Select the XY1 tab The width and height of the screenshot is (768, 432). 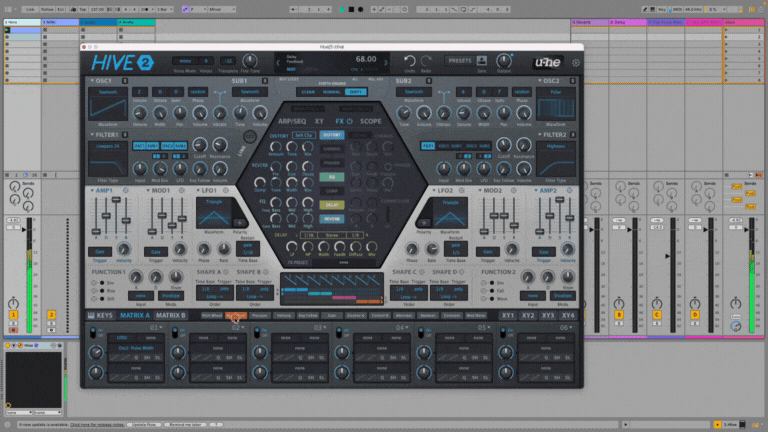point(507,316)
